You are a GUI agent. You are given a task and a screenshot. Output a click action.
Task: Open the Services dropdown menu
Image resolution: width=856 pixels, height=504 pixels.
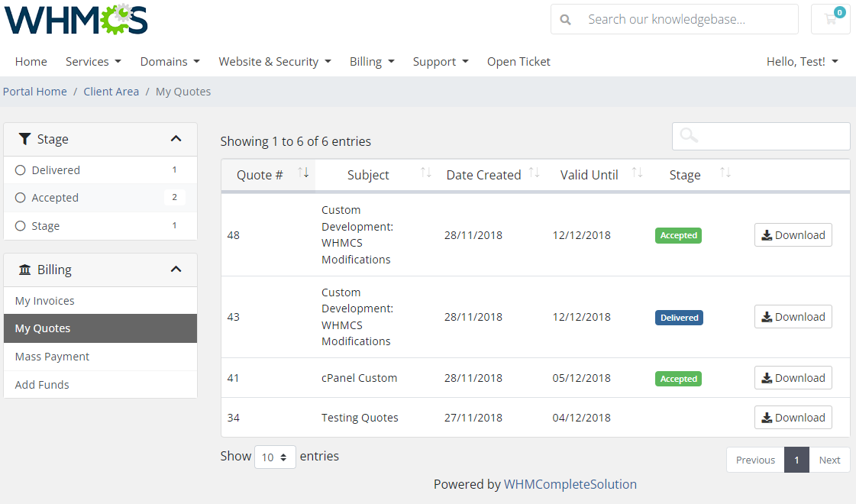[93, 62]
